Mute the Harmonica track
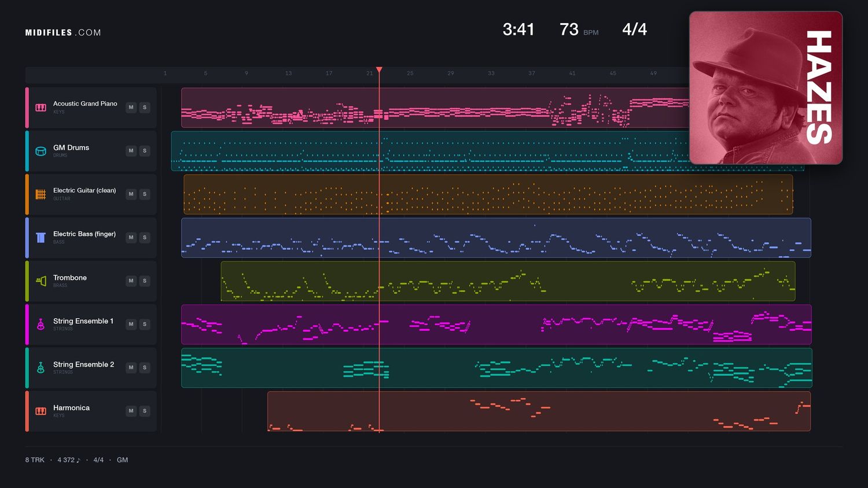The image size is (868, 488). 131,411
